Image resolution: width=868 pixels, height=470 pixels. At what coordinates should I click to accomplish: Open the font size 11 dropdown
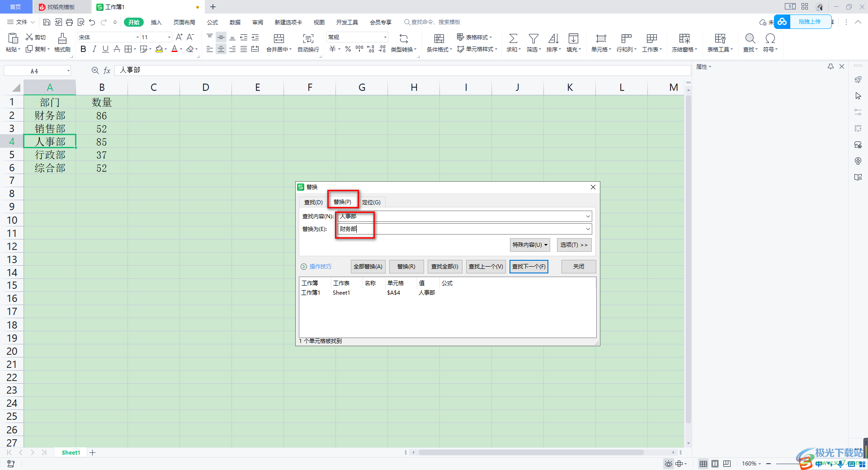click(169, 37)
